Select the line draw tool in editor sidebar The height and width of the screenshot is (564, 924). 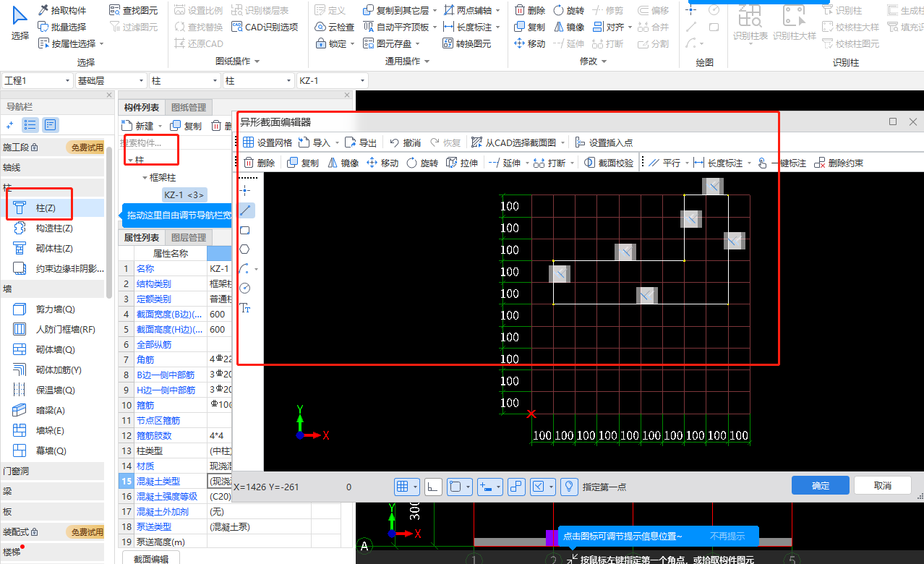[245, 210]
